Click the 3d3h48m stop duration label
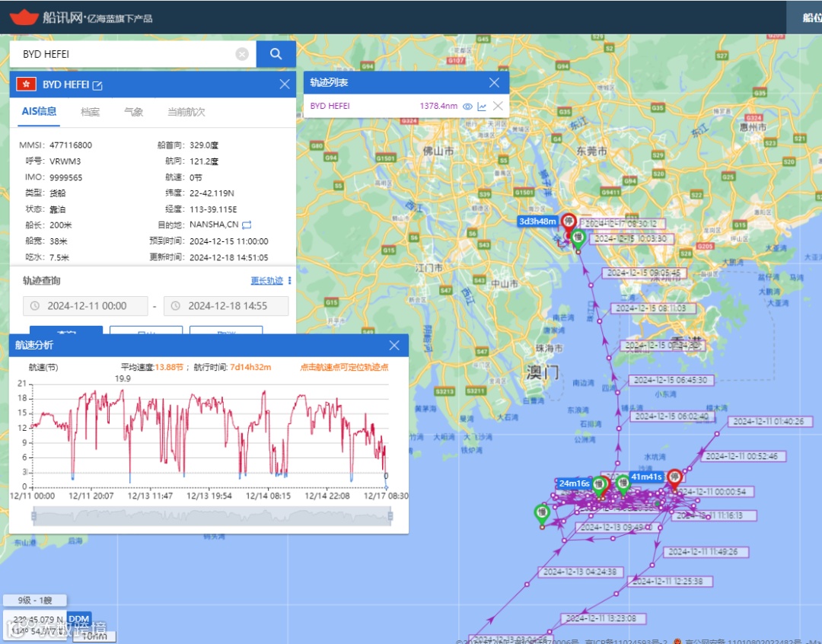Viewport: 822px width, 644px height. coord(537,222)
